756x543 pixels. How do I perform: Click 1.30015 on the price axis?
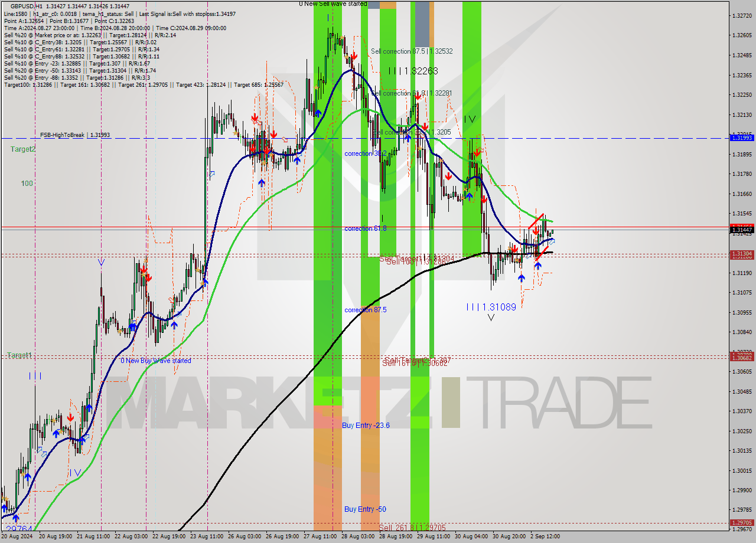(x=742, y=471)
